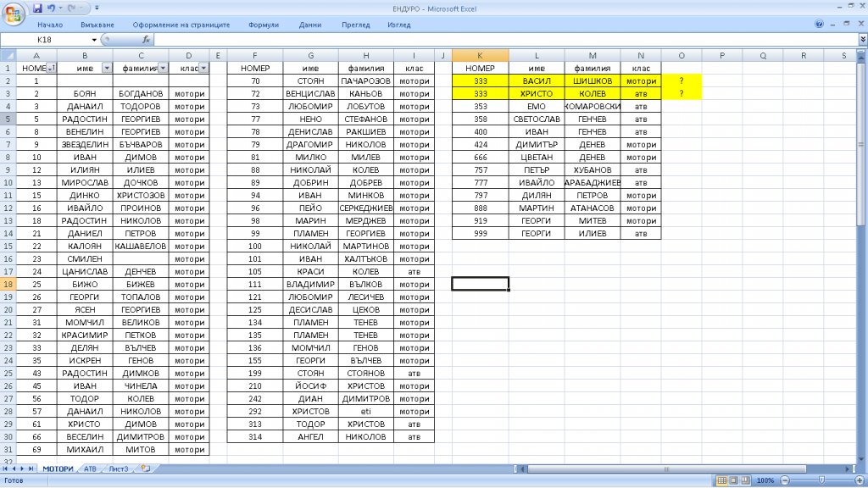The height and width of the screenshot is (488, 868).
Task: Select the yellow cell containing ВАСИЛ
Action: (x=537, y=80)
